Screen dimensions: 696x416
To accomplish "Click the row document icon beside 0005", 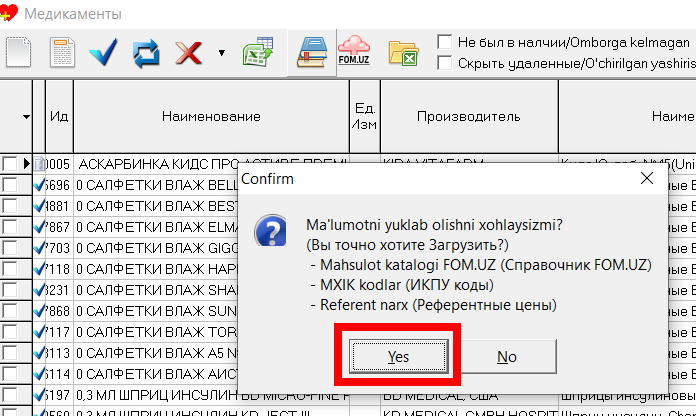I will pos(39,164).
